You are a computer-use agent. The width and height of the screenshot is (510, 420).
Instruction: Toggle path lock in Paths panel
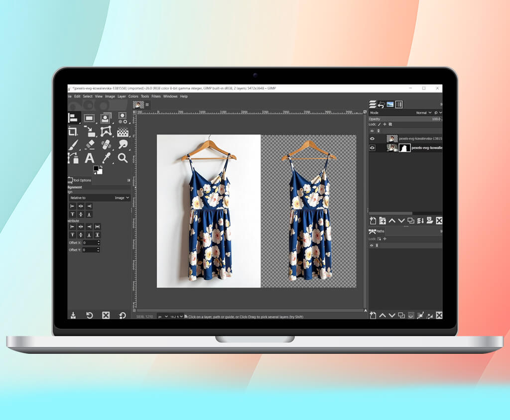[x=379, y=238]
